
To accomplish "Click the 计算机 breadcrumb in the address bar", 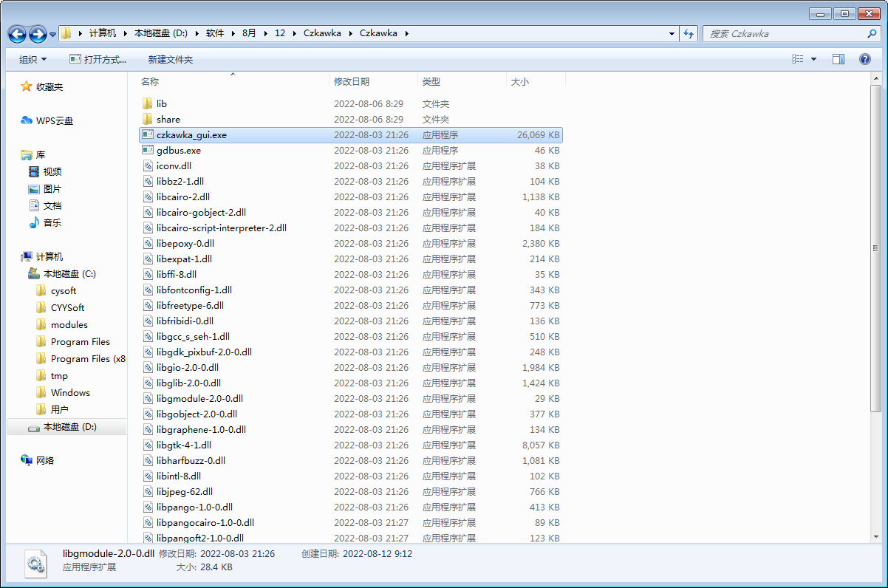I will point(103,33).
